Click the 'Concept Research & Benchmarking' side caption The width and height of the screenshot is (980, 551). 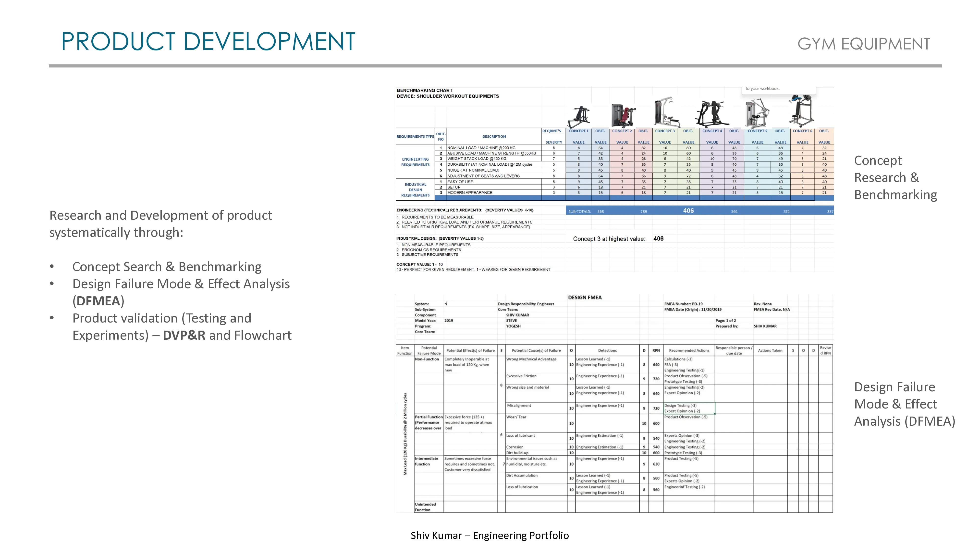pyautogui.click(x=895, y=178)
